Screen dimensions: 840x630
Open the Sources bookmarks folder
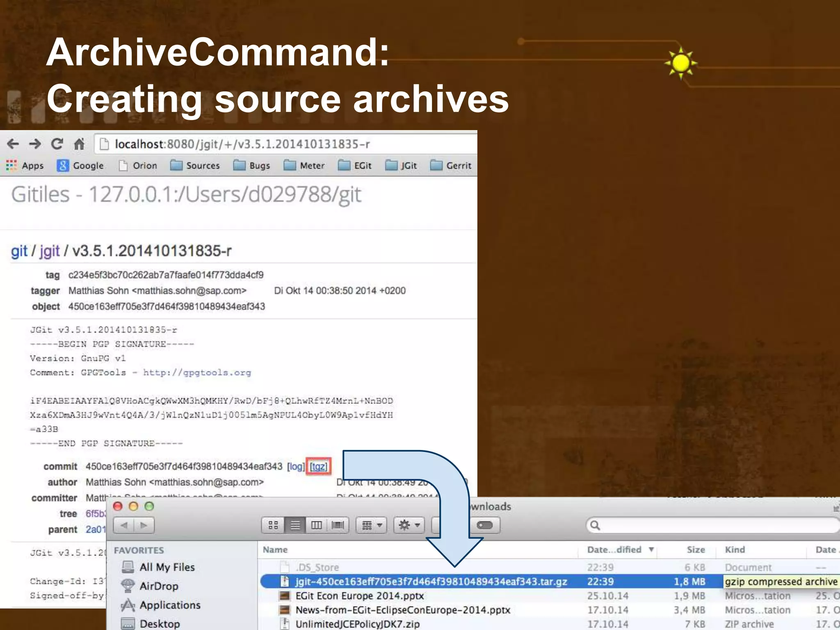[x=195, y=166]
